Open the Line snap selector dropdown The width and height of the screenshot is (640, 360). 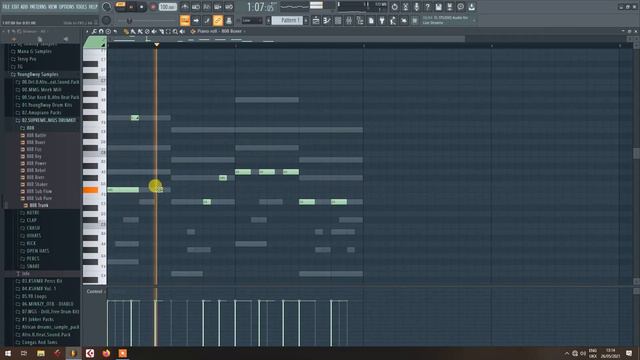[x=252, y=20]
